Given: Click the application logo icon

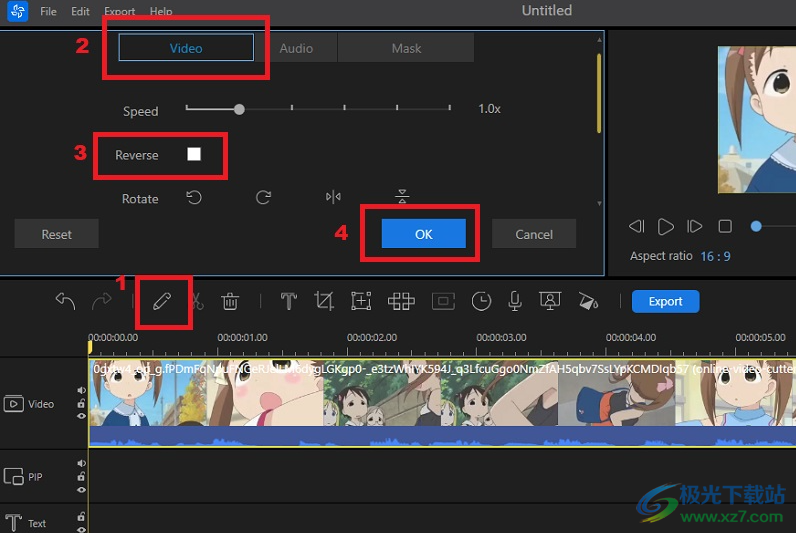Looking at the screenshot, I should (x=18, y=11).
